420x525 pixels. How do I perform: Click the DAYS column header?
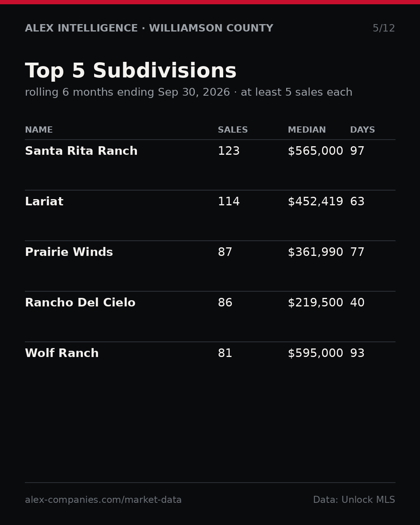point(362,130)
